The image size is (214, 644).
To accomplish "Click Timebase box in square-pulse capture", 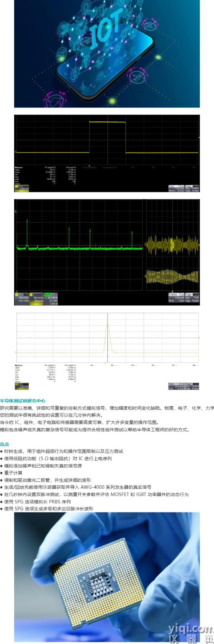I will (x=176, y=188).
